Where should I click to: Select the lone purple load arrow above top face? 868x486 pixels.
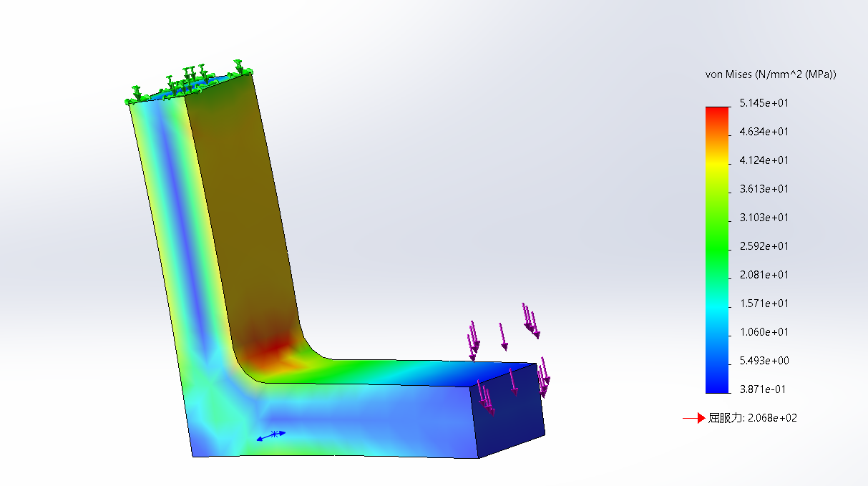click(503, 336)
